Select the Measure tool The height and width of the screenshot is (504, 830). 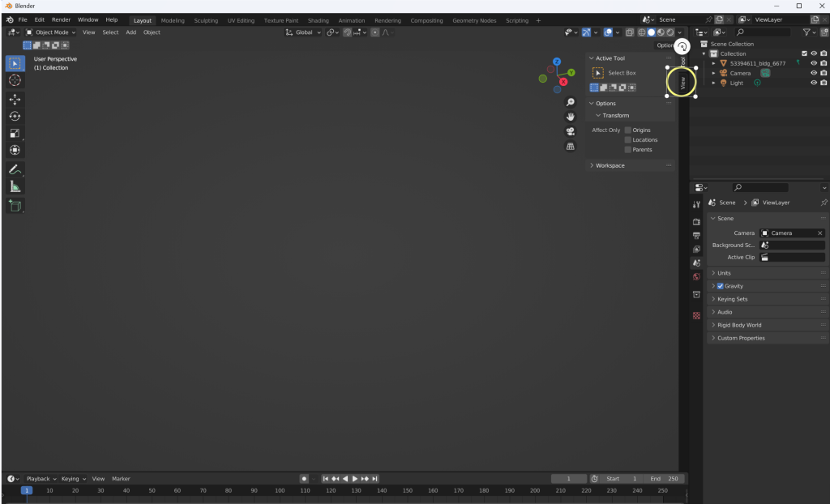(x=15, y=186)
